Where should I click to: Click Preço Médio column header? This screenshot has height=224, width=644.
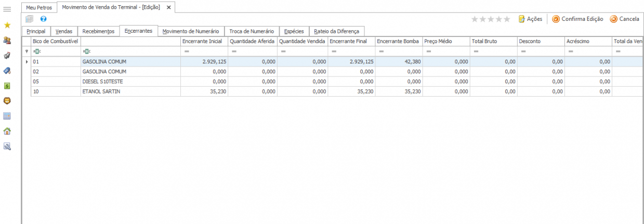point(446,41)
